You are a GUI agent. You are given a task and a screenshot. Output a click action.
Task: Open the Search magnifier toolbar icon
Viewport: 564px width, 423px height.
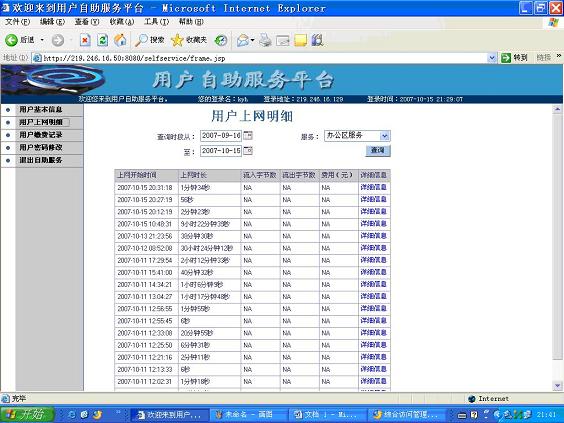coord(141,40)
